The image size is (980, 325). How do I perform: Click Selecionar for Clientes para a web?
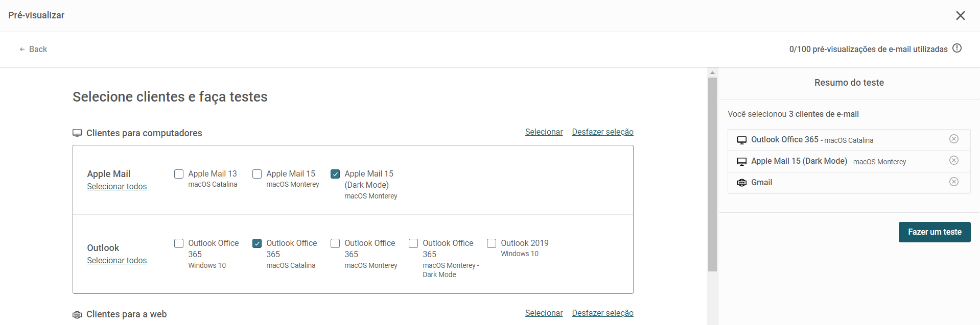(x=544, y=313)
